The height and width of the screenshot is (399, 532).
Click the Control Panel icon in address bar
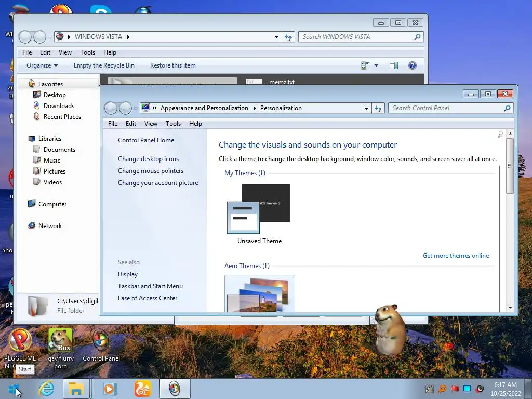click(x=145, y=108)
